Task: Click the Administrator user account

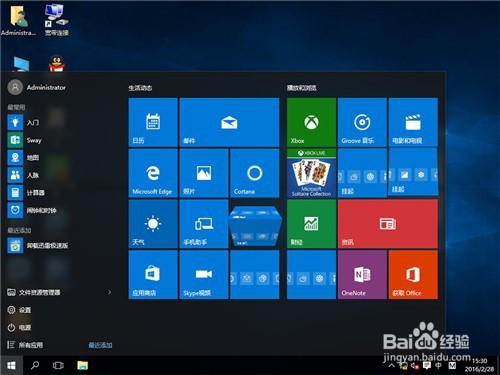Action: pyautogui.click(x=37, y=87)
